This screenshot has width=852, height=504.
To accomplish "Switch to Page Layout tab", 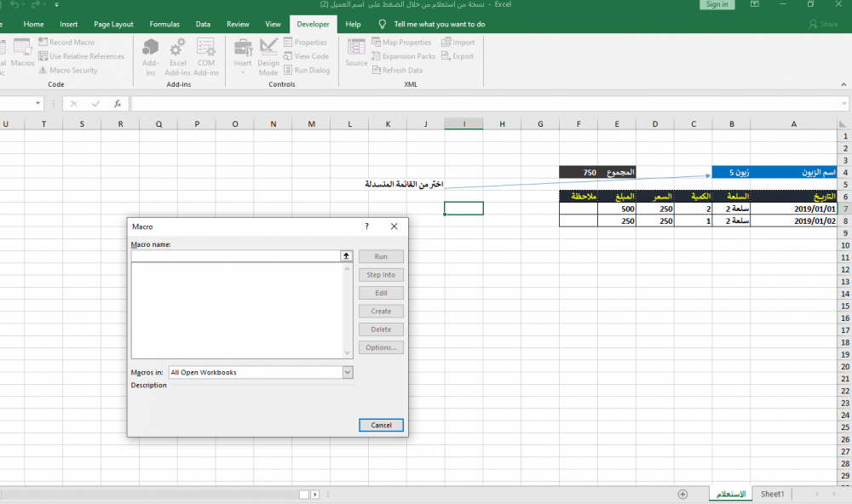I will tap(113, 24).
